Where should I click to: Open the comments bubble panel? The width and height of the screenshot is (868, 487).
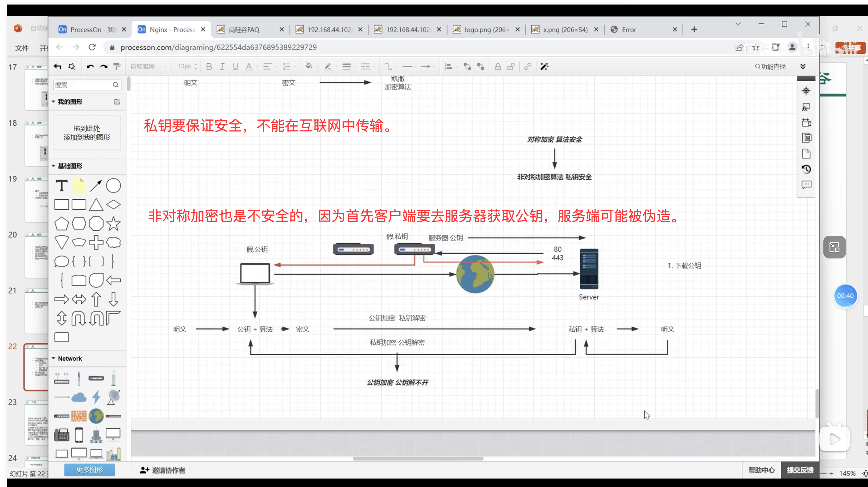pos(806,185)
